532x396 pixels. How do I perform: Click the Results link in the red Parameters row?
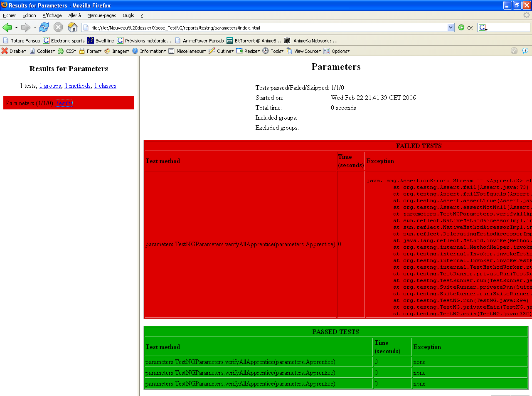(64, 103)
